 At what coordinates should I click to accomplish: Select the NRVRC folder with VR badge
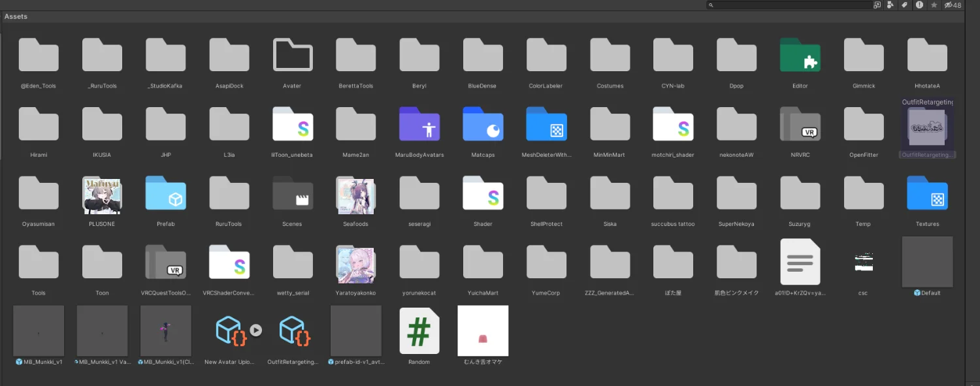point(800,125)
